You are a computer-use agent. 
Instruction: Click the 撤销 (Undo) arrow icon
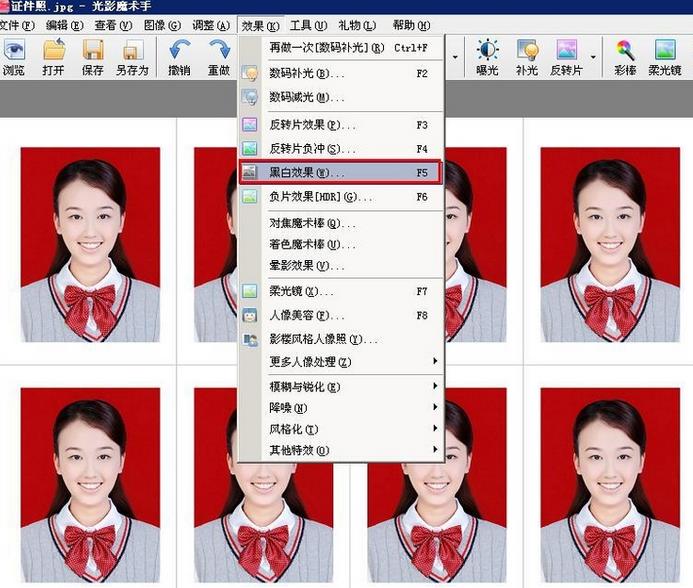tap(179, 49)
